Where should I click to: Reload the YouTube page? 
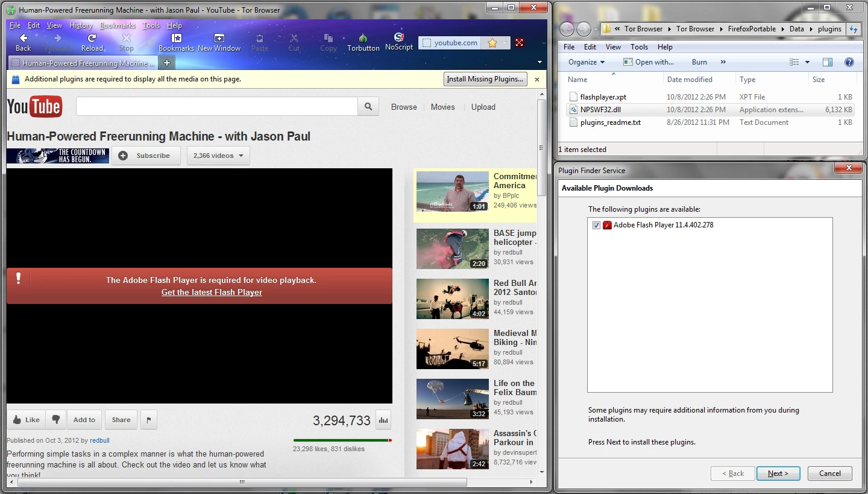pos(92,42)
